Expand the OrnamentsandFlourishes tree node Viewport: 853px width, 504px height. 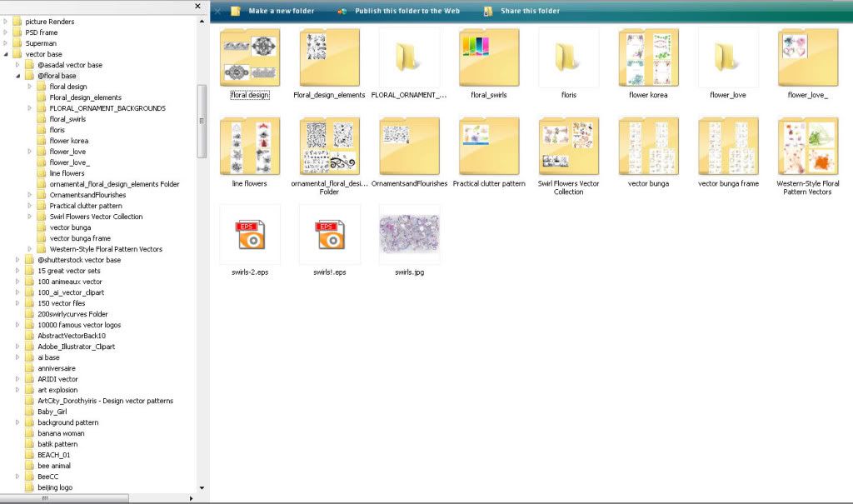click(x=30, y=195)
